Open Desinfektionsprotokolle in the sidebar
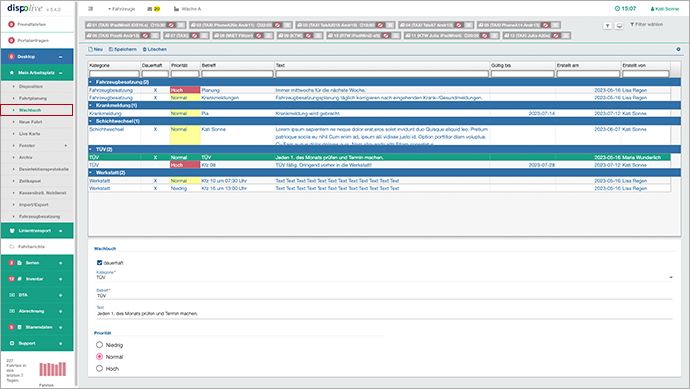690x389 pixels. 44,169
